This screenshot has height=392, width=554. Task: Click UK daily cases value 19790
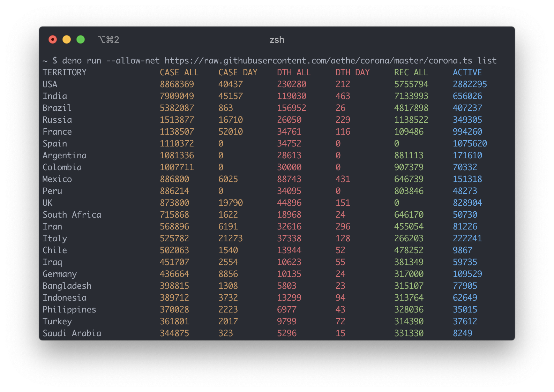coord(231,203)
